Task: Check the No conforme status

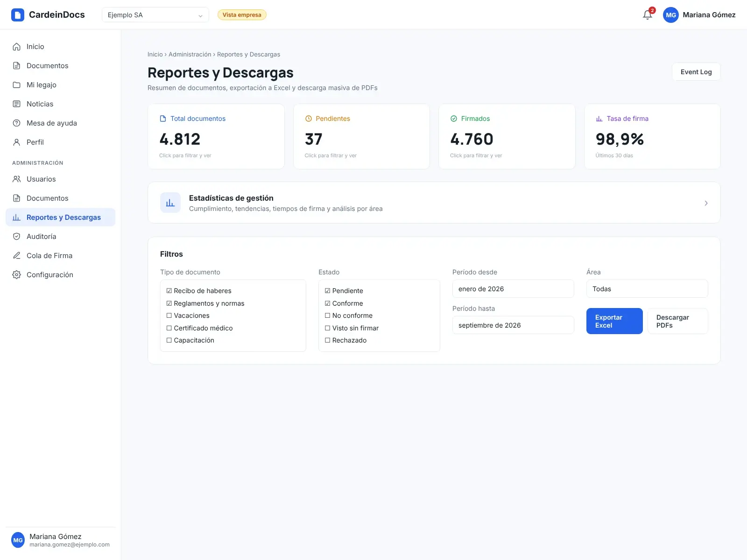Action: pos(327,315)
